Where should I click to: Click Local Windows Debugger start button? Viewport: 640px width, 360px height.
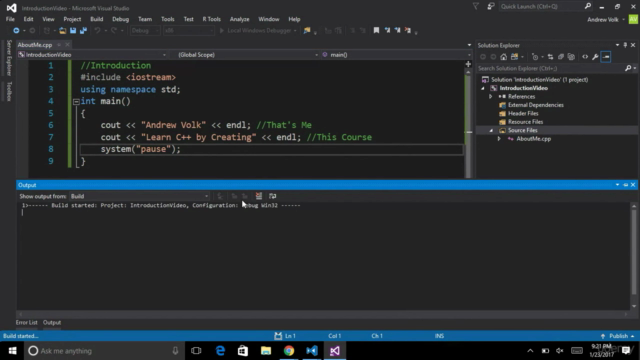point(258,31)
